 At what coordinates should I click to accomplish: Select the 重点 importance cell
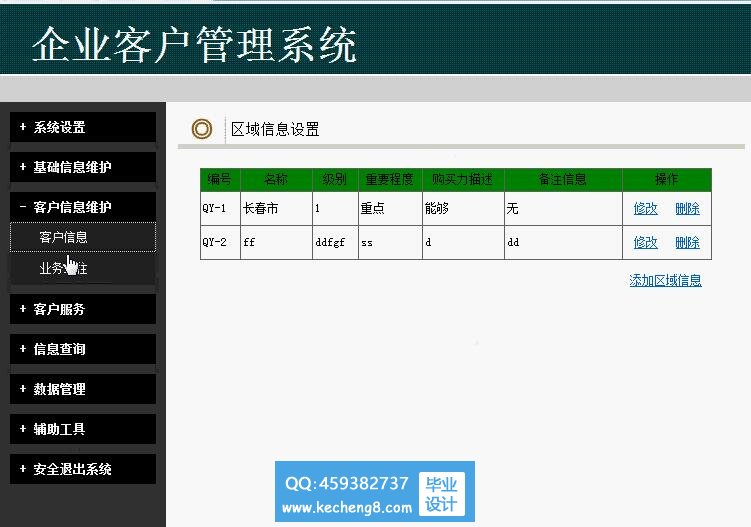[390, 208]
